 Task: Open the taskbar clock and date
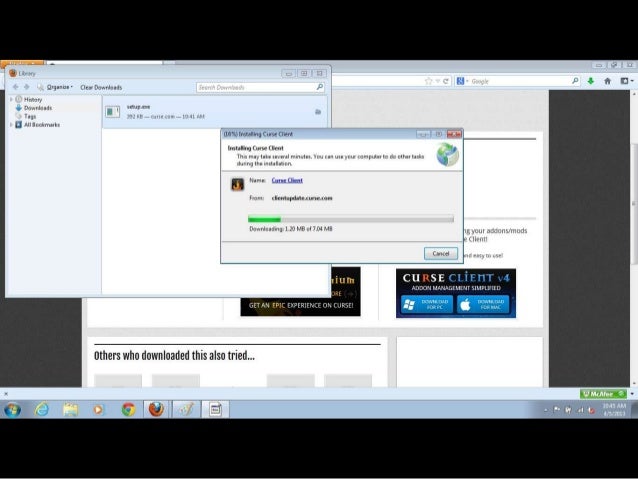pyautogui.click(x=614, y=410)
